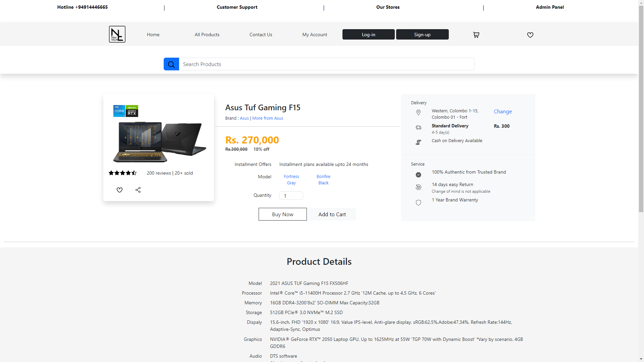Click Change delivery location link
This screenshot has height=362, width=644.
click(502, 112)
